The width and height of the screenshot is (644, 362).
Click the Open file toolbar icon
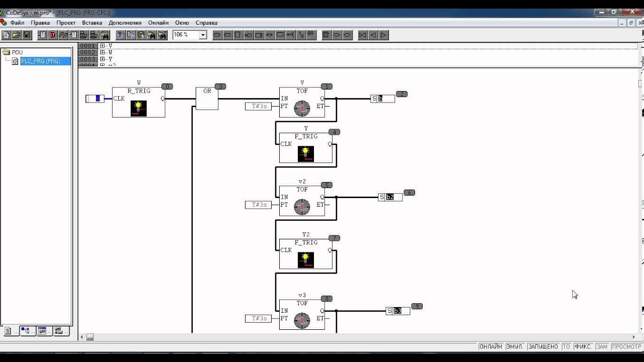[x=17, y=35]
